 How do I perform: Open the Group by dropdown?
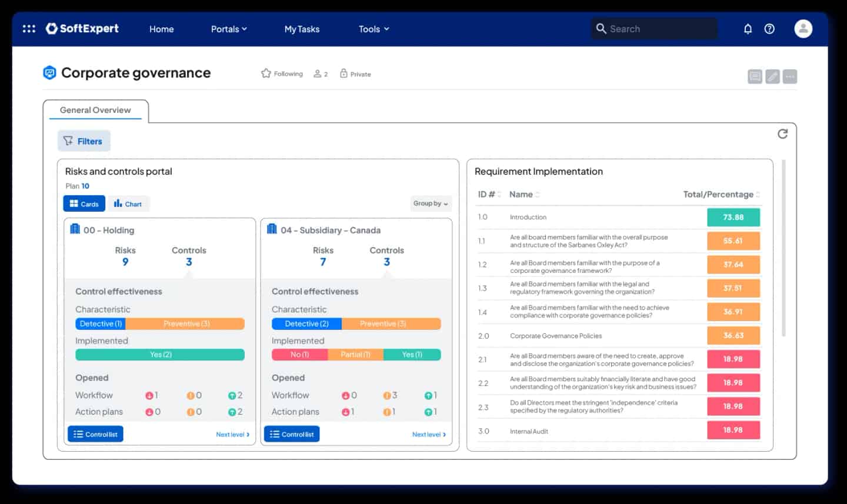[x=430, y=203]
